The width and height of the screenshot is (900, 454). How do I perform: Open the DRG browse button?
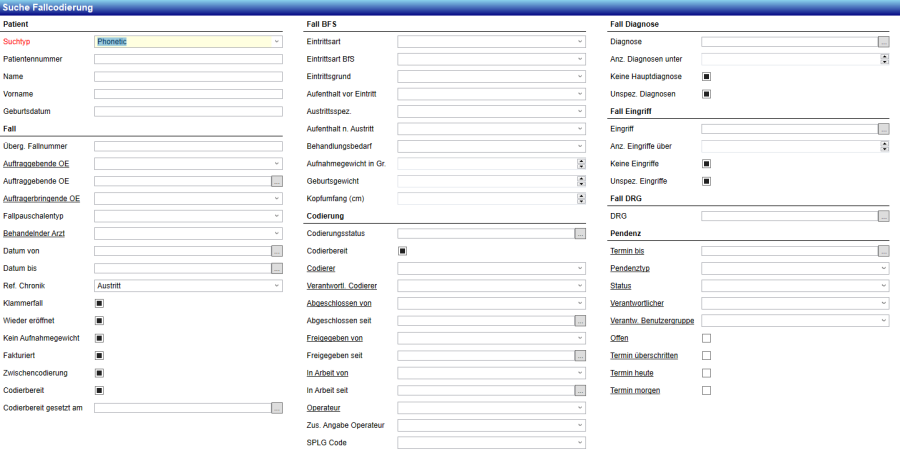[x=883, y=216]
